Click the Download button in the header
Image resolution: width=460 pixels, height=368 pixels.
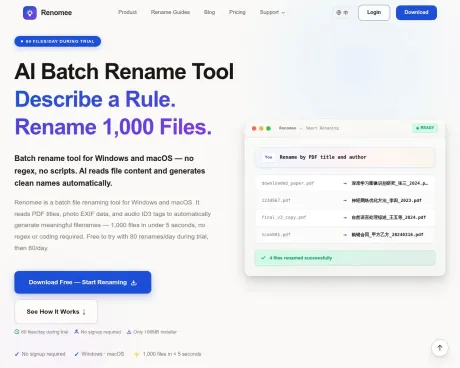(416, 13)
